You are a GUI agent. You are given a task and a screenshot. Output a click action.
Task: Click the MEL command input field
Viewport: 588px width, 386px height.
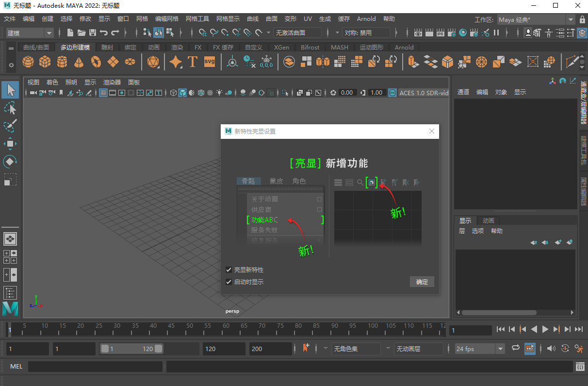pyautogui.click(x=95, y=367)
